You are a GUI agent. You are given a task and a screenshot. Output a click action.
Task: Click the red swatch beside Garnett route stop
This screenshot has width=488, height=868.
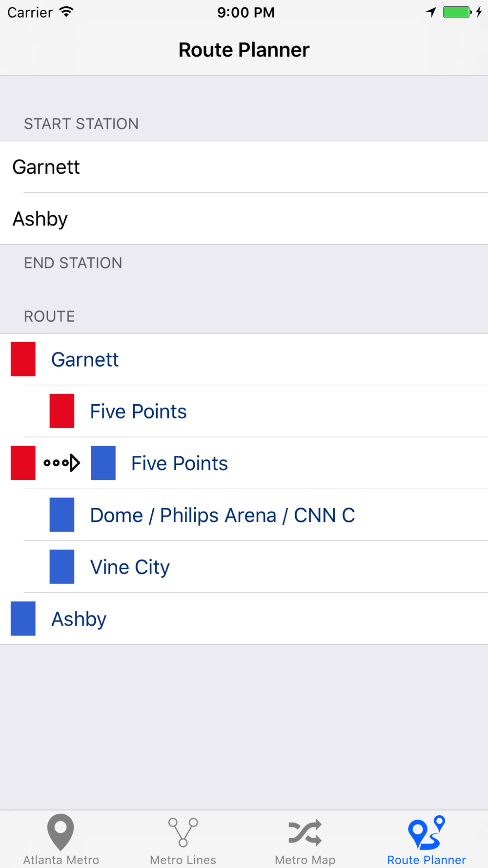click(x=23, y=359)
